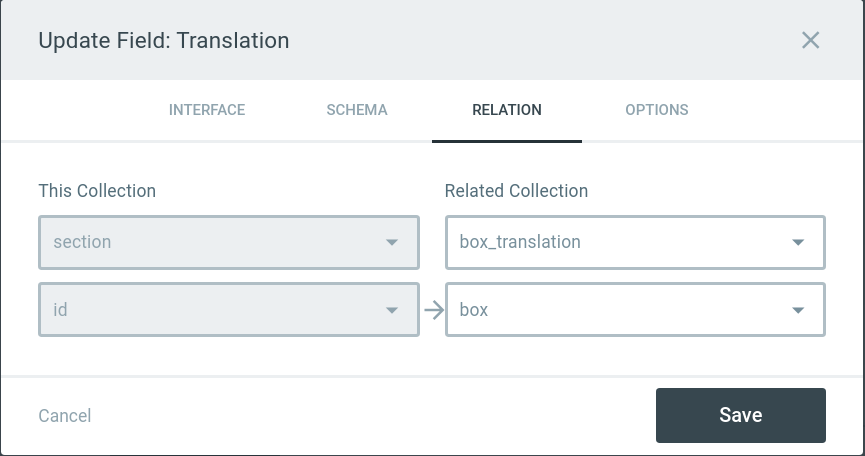Screen dimensions: 865x456
Task: Close the Update Field dialog
Action: [810, 40]
